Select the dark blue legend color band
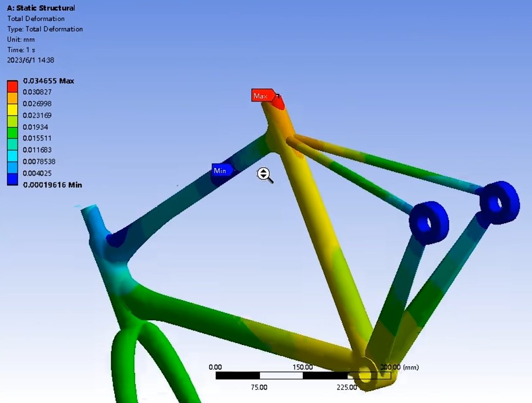Screen dimensions: 532x403 14,179
